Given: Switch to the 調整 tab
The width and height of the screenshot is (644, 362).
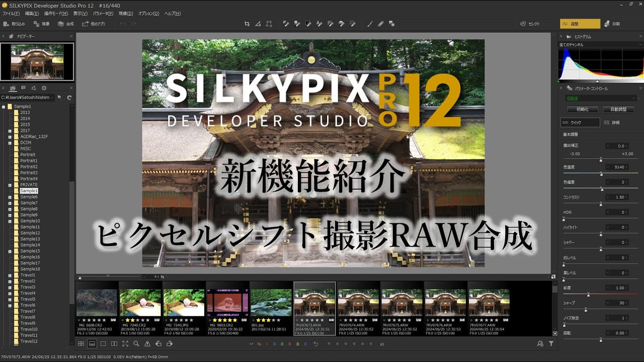Looking at the screenshot, I should coord(580,24).
